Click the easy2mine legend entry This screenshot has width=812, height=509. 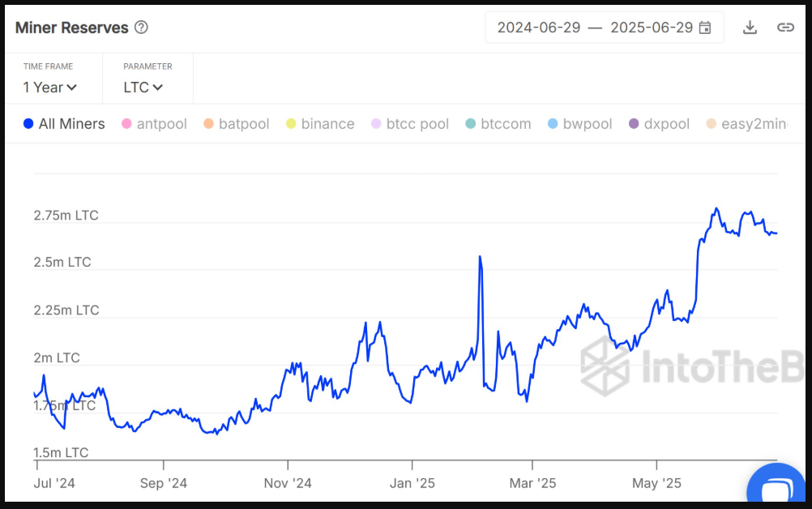(746, 124)
